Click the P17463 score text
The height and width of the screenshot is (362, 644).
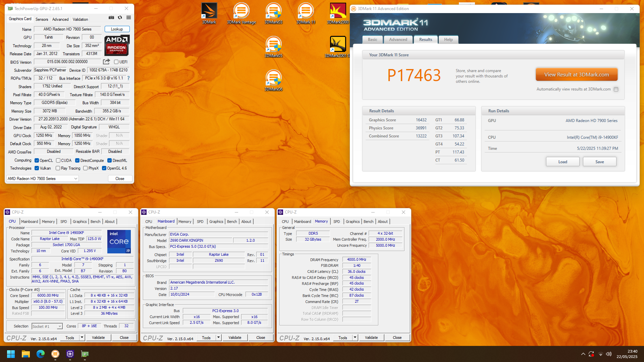[x=414, y=75]
